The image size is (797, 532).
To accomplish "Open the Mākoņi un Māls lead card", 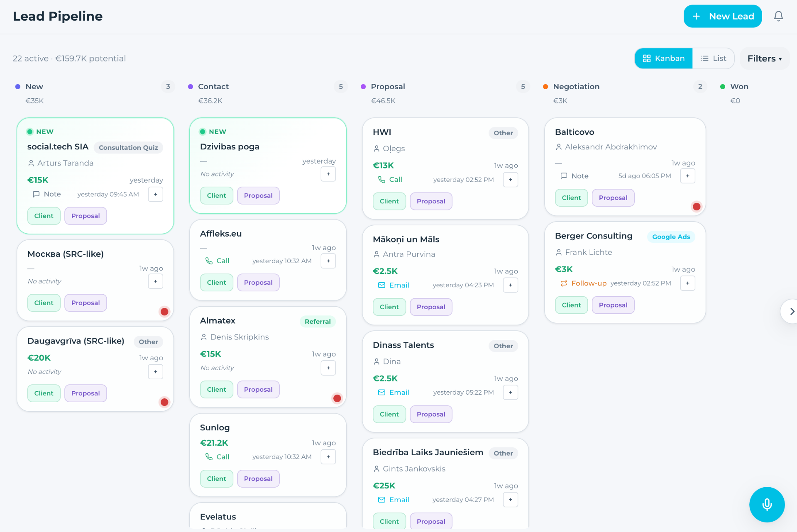I will coord(445,275).
